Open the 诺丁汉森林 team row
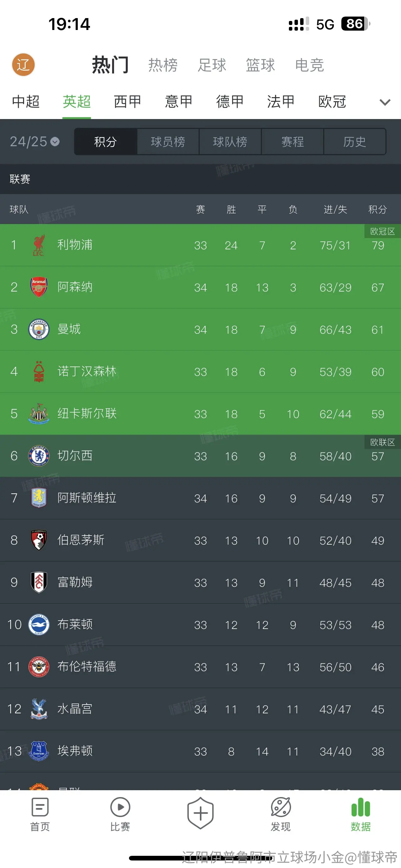Viewport: 401px width, 868px height. tap(200, 371)
